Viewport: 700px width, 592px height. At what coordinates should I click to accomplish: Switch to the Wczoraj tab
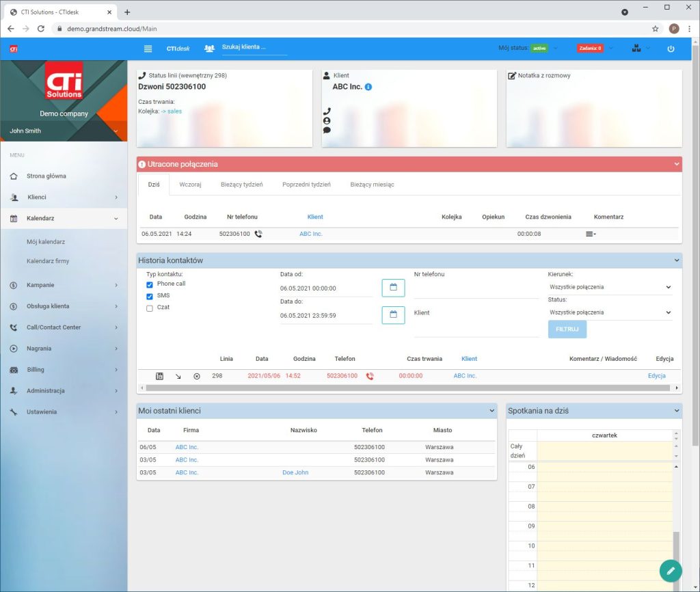point(190,185)
